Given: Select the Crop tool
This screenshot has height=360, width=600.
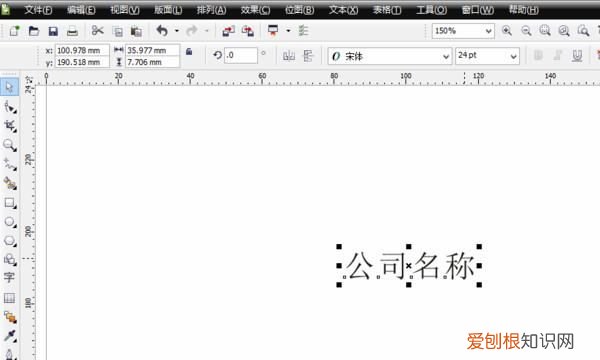Looking at the screenshot, I should pyautogui.click(x=10, y=126).
